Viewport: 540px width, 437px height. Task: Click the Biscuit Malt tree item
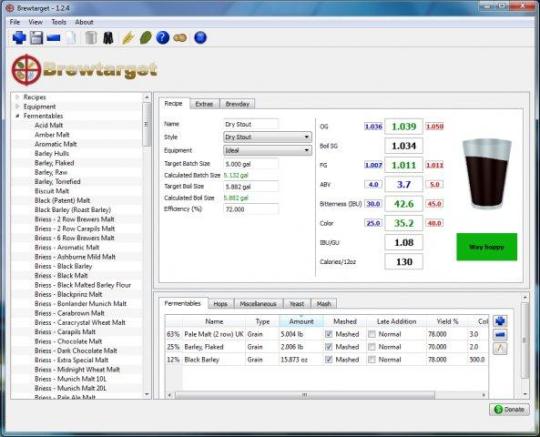[52, 191]
